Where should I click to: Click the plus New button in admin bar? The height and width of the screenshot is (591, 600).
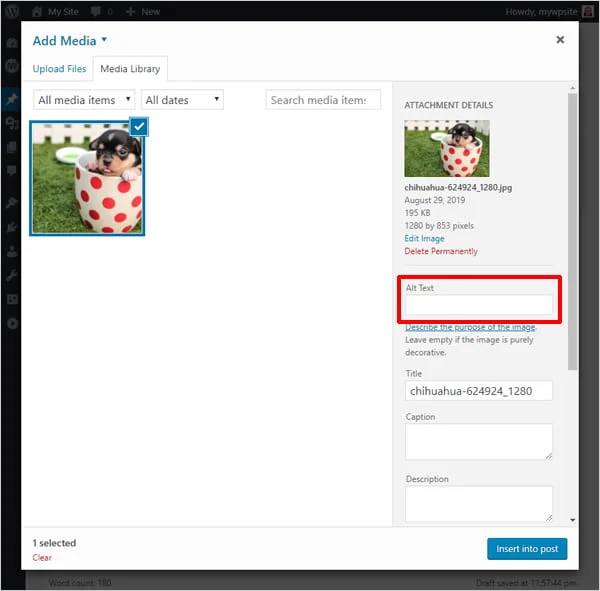pyautogui.click(x=143, y=11)
